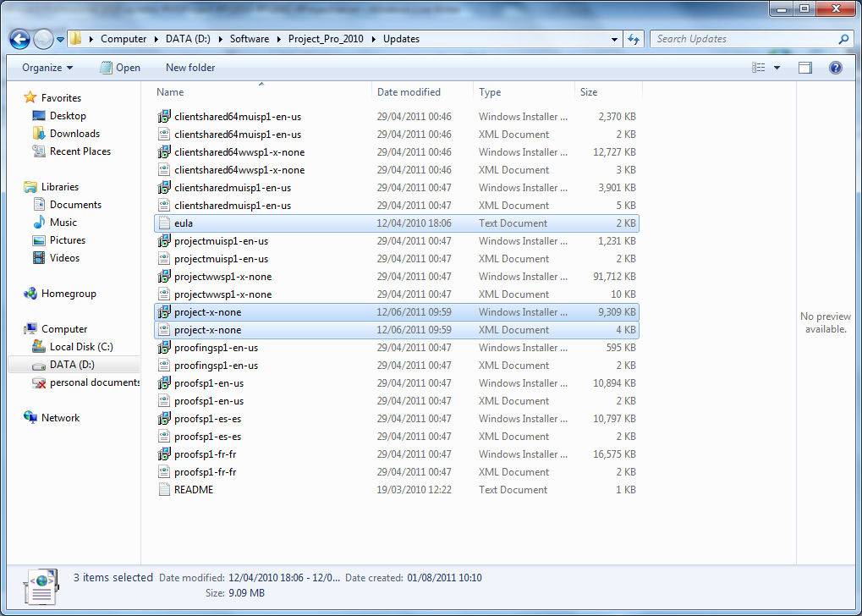This screenshot has width=862, height=616.
Task: Click the Search Updates input field
Action: point(744,39)
